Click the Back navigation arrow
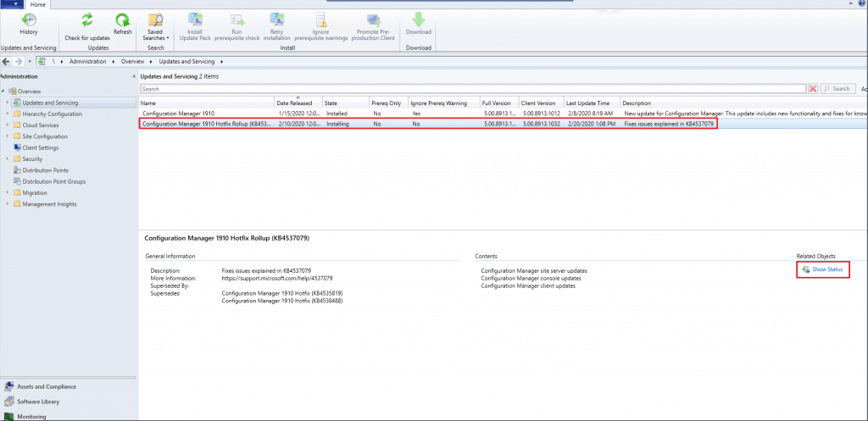Screen dimensions: 868x421 [x=6, y=61]
